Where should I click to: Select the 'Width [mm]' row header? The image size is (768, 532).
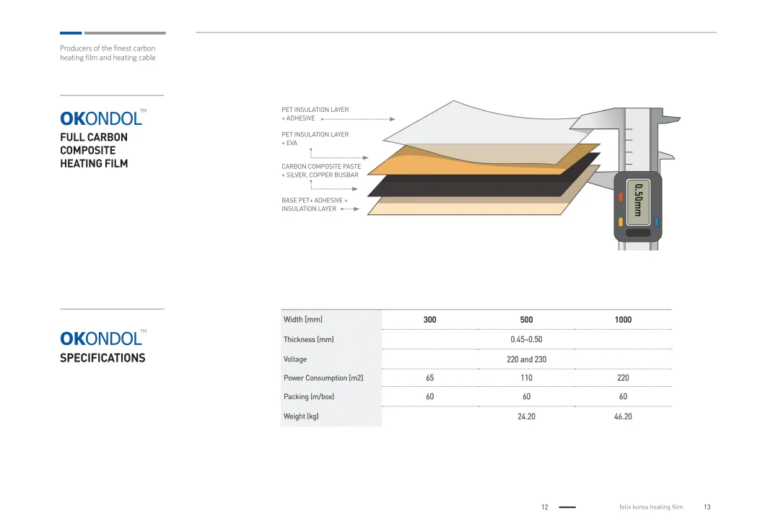click(x=303, y=319)
